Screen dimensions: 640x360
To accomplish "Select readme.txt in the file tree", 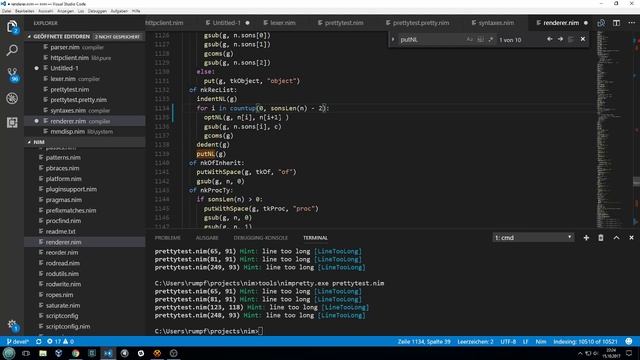I will tap(84, 231).
